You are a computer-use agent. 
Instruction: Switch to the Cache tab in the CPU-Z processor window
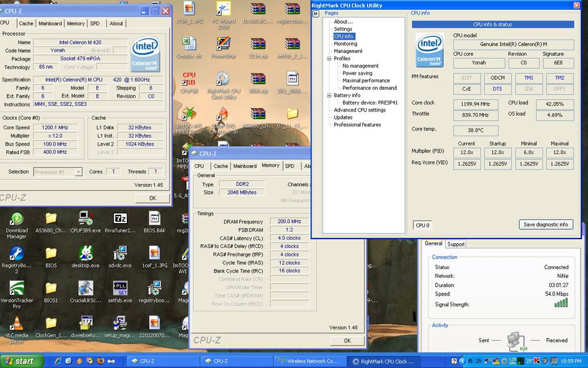click(x=26, y=23)
